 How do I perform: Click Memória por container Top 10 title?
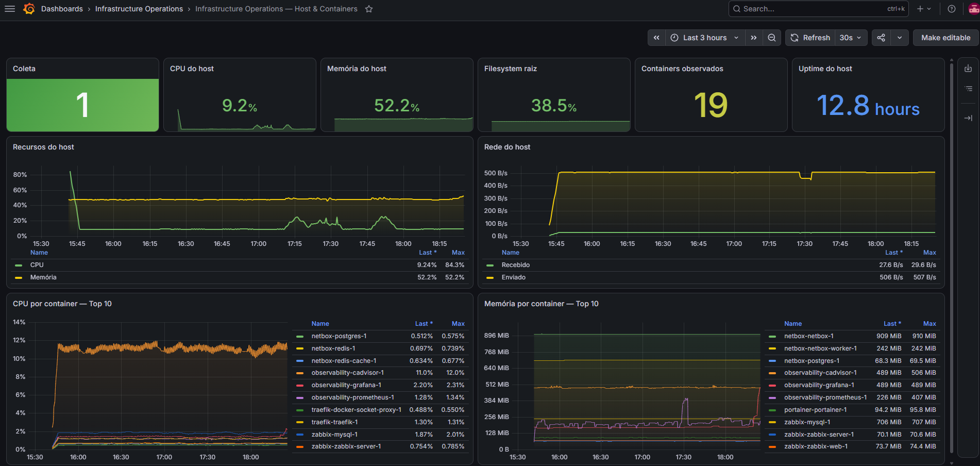[x=542, y=304]
